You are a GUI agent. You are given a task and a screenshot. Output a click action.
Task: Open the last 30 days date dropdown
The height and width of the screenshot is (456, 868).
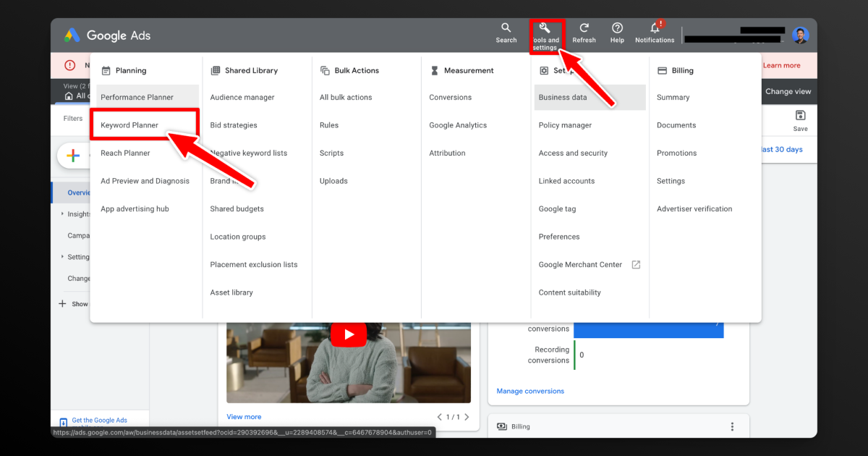coord(782,150)
